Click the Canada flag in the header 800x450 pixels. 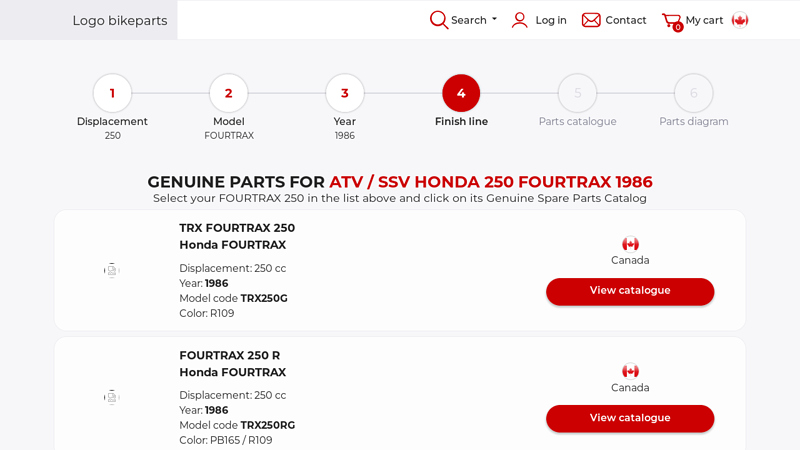pos(740,20)
